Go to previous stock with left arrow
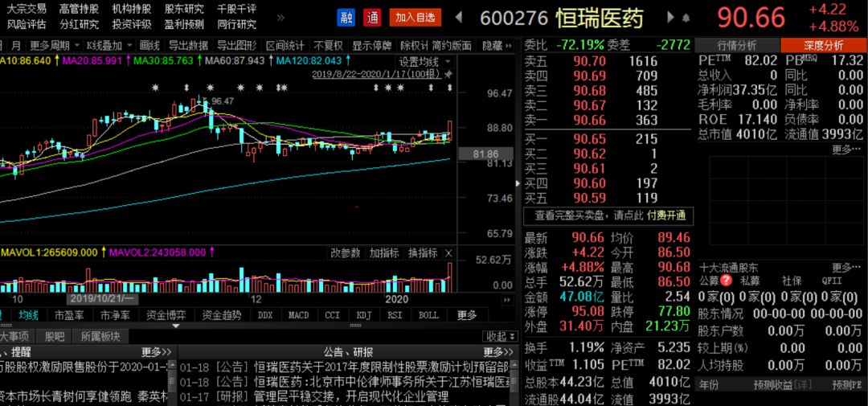 (x=459, y=18)
